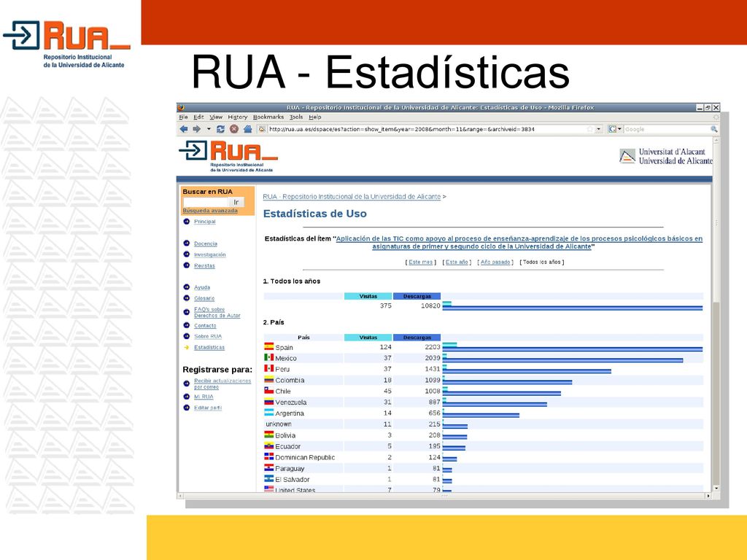Select the Este mes period link
Screen dimensions: 747x560
click(x=421, y=262)
